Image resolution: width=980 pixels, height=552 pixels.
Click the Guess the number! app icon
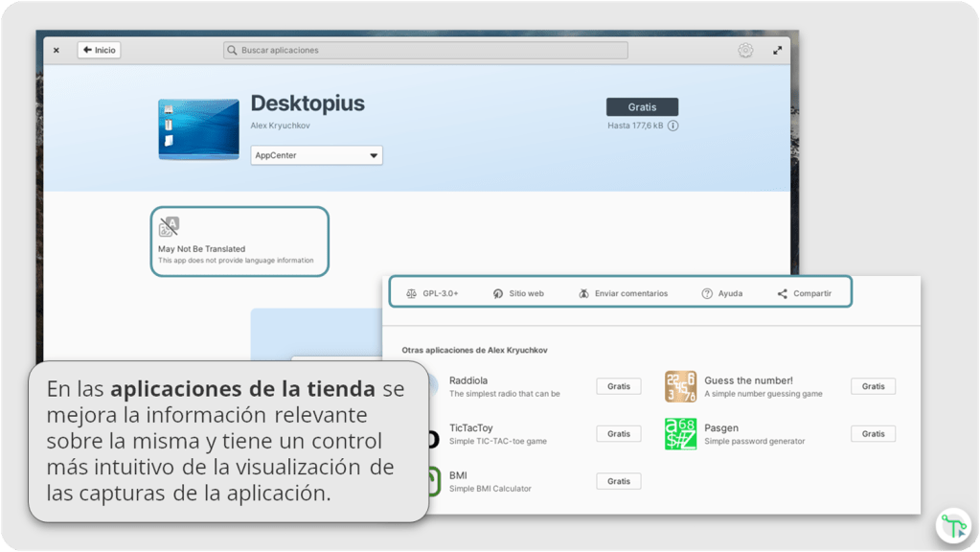(x=680, y=386)
